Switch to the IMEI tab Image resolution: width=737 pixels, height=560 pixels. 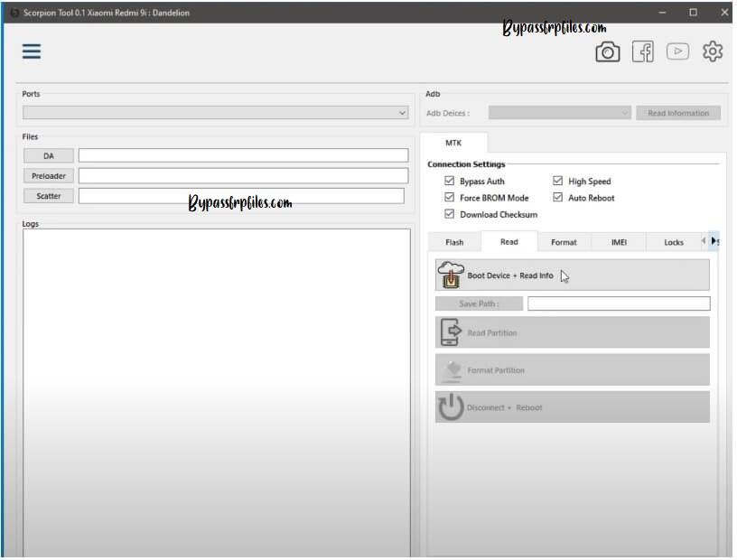[619, 242]
